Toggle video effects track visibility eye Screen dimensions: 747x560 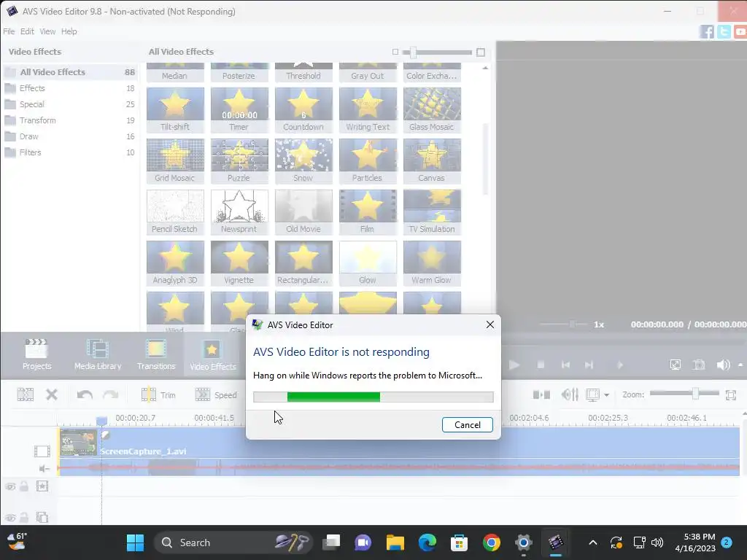(x=10, y=486)
